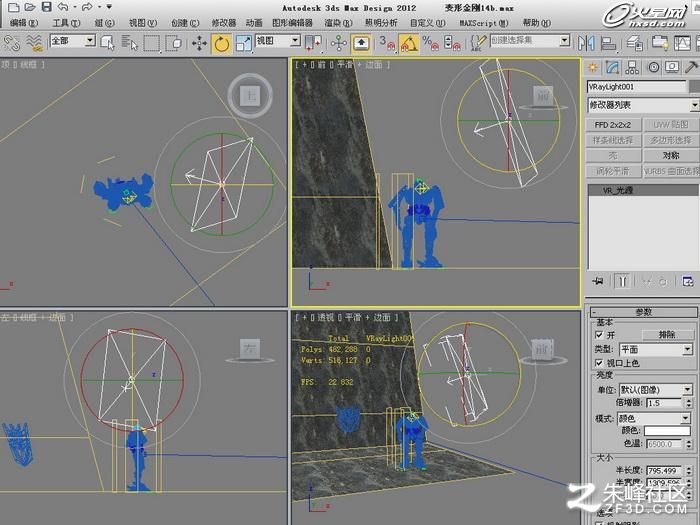700x525 pixels.
Task: Toggle the Percent Snap icon
Action: point(430,43)
